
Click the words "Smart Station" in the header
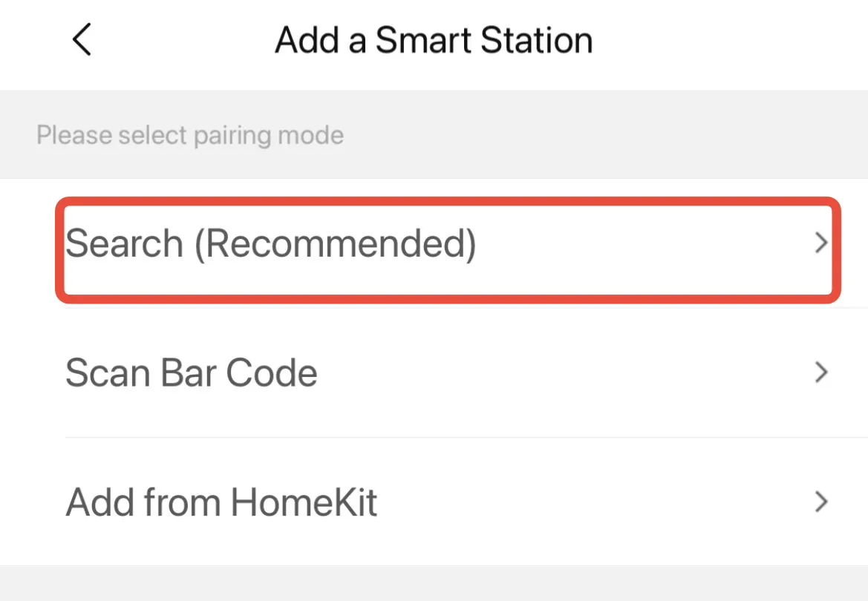coord(483,40)
